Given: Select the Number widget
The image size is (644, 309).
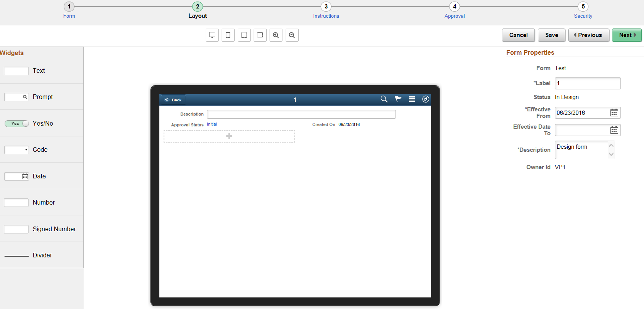Looking at the screenshot, I should click(x=42, y=202).
